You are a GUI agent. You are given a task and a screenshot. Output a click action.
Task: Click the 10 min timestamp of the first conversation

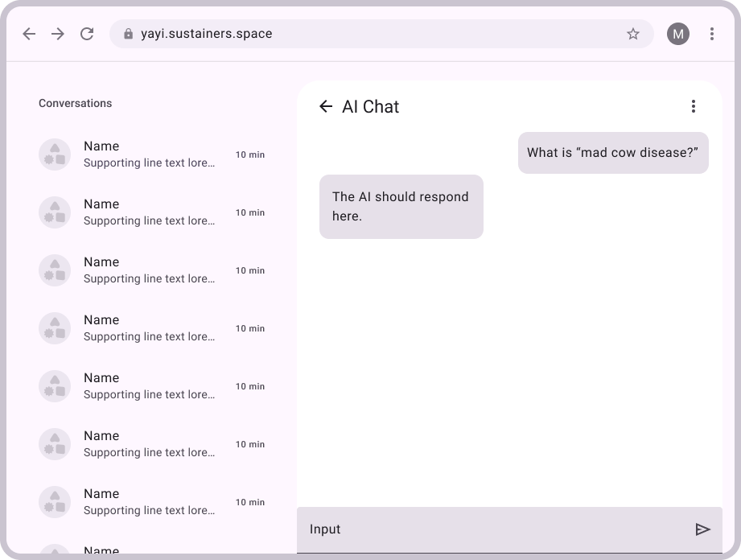point(249,154)
